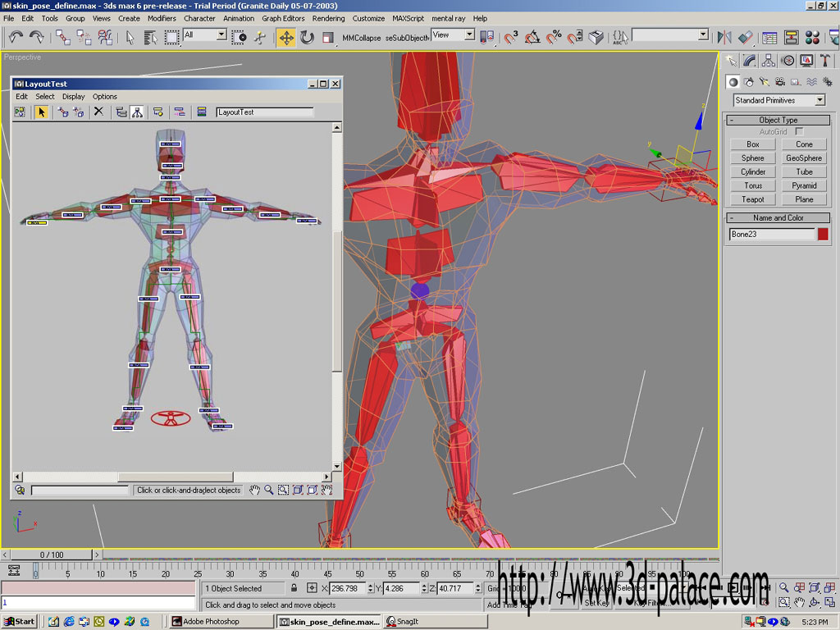
Task: Toggle LayoutTest hierarchy mode icon
Action: click(x=137, y=112)
